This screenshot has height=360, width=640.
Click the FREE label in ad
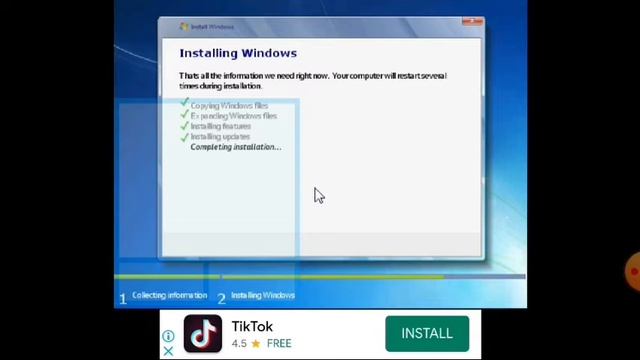[279, 344]
